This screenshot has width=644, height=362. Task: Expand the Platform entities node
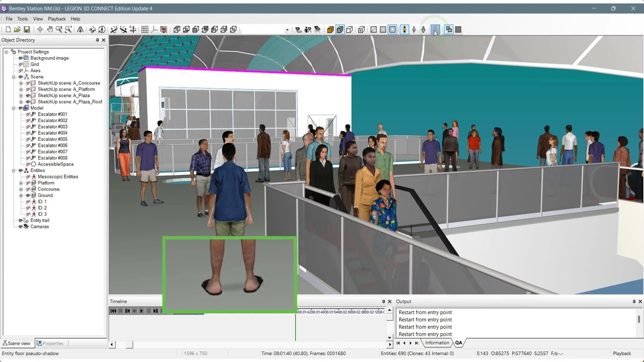tap(21, 183)
